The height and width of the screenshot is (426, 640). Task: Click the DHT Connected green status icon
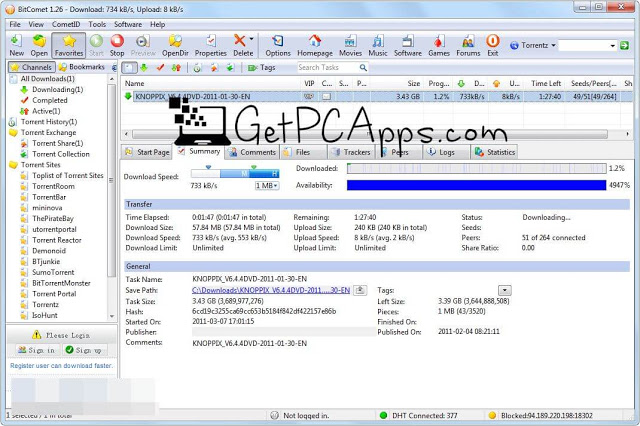[x=383, y=415]
